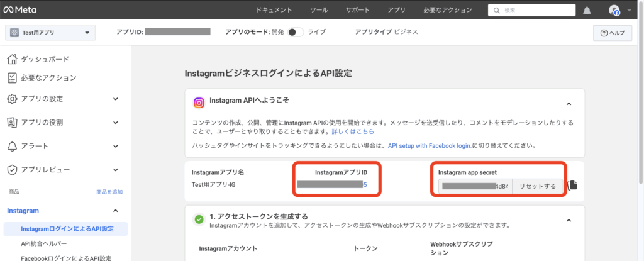Click the トークン column header
Image resolution: width=644 pixels, height=261 pixels.
(x=365, y=248)
